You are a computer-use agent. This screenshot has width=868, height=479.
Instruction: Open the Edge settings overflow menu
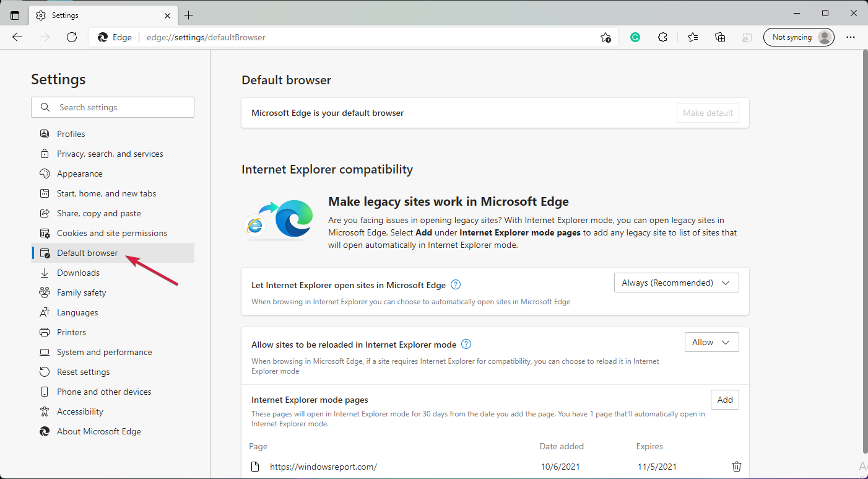click(x=851, y=37)
